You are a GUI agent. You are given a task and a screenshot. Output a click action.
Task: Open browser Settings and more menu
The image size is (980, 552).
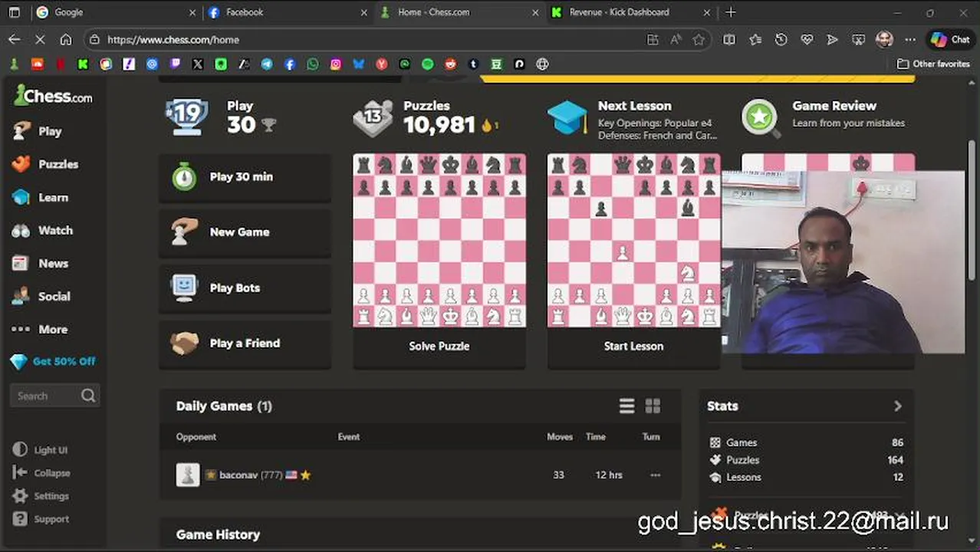[x=910, y=40]
